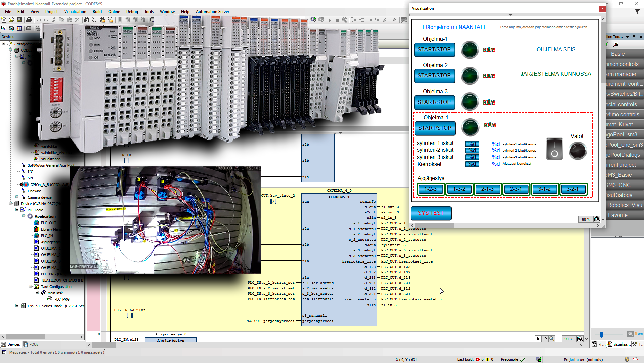Pin the toolbox panel with the pin icon
644x363 pixels.
coord(634,37)
